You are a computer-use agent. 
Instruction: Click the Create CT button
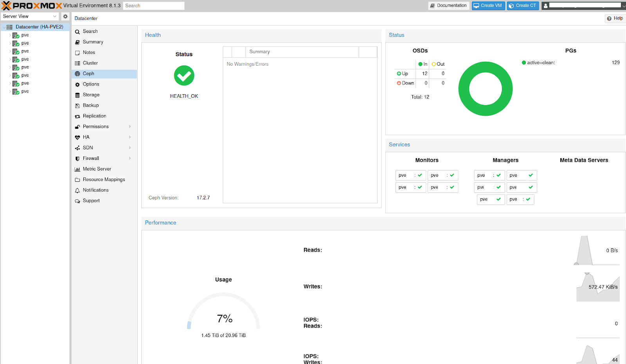click(522, 5)
